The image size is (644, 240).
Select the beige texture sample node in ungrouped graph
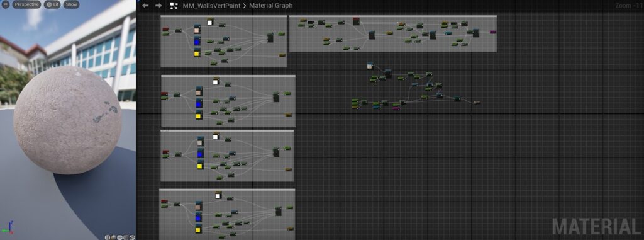[370, 66]
